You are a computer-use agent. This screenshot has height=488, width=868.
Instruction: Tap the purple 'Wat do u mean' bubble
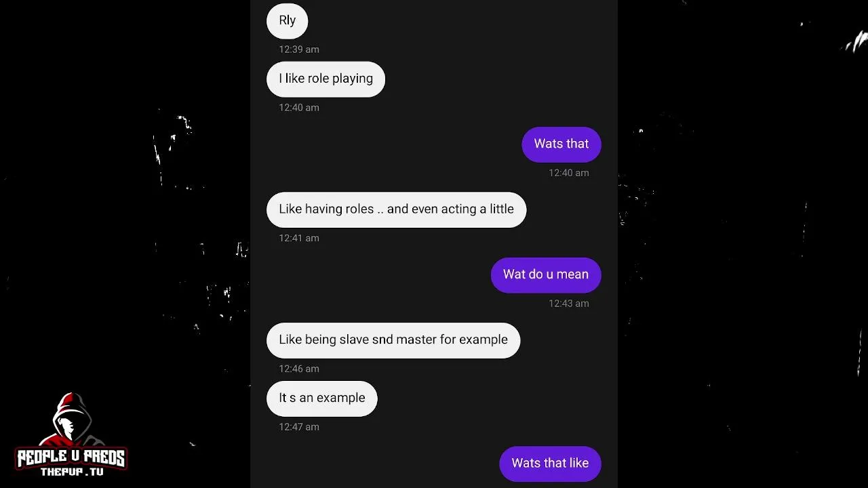click(x=546, y=274)
